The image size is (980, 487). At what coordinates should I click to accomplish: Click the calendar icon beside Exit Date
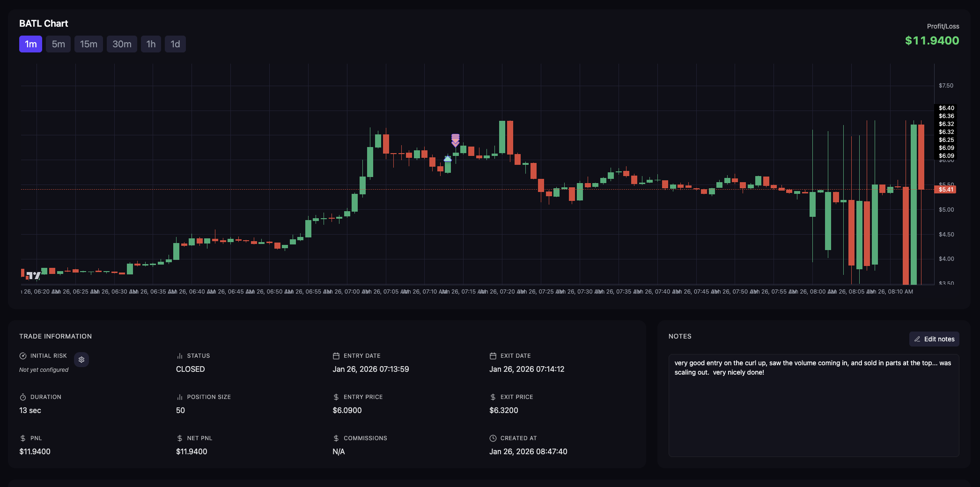click(x=493, y=356)
